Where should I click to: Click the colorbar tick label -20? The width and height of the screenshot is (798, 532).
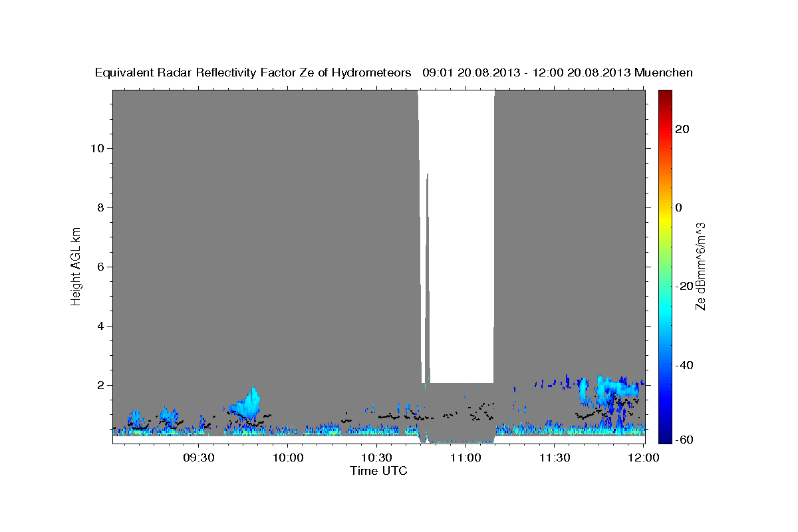coord(685,286)
